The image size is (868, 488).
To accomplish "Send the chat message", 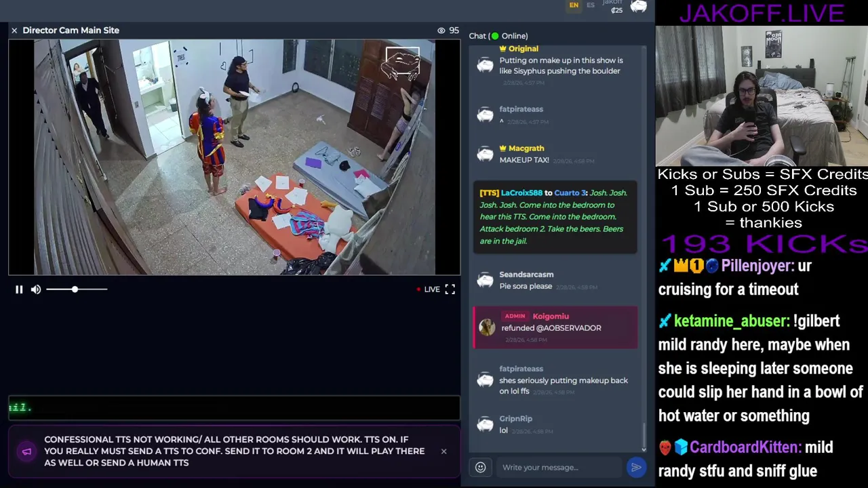I will [636, 467].
